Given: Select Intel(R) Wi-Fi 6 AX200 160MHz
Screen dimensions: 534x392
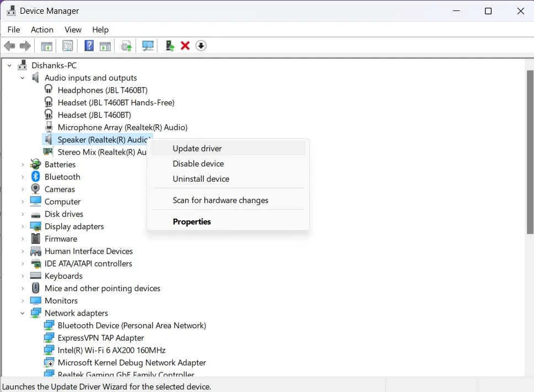Looking at the screenshot, I should coord(111,350).
